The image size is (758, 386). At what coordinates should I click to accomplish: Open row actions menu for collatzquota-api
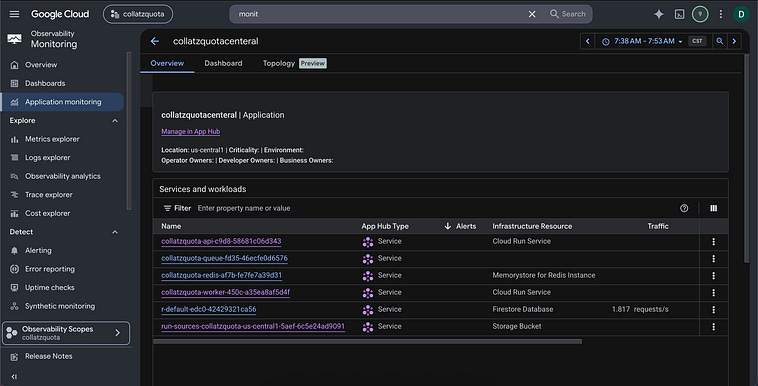coord(713,241)
